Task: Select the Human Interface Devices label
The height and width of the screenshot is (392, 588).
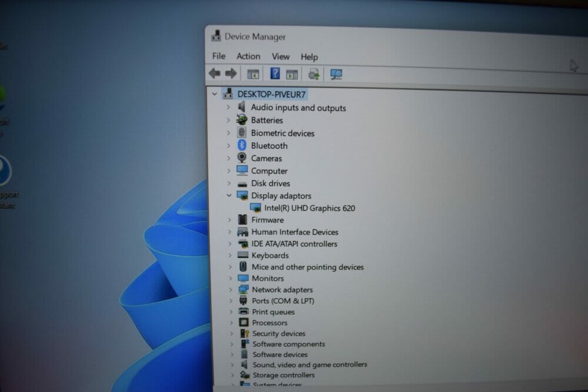Action: point(295,232)
